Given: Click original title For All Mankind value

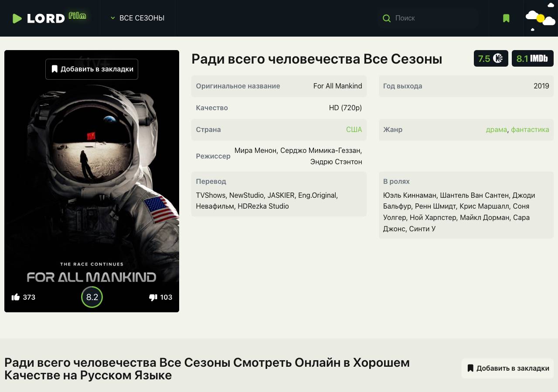Looking at the screenshot, I should point(338,86).
